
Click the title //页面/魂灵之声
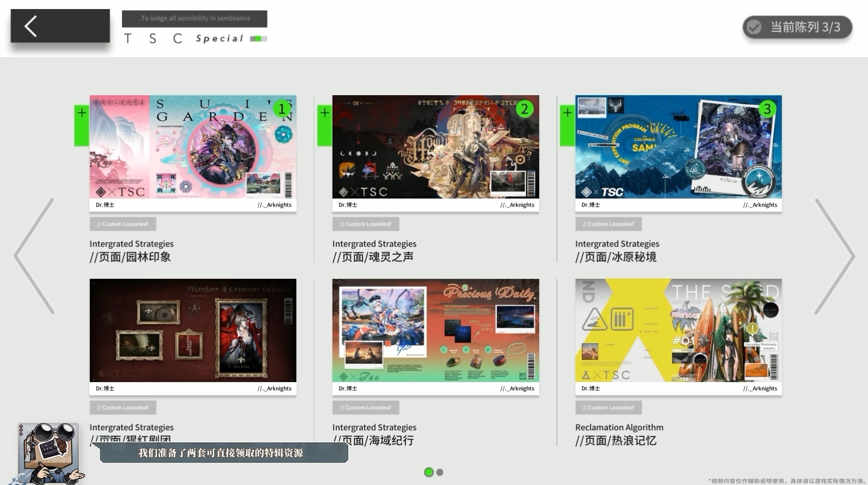point(373,257)
